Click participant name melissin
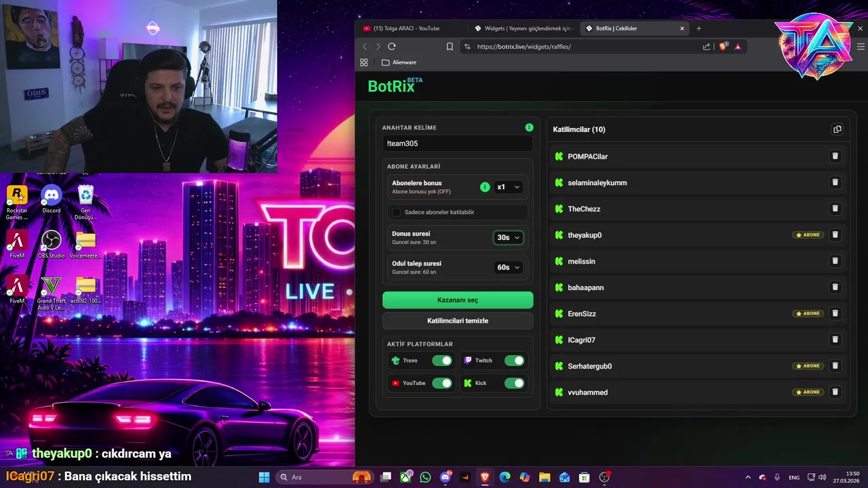Viewport: 868px width, 488px height. [x=581, y=261]
